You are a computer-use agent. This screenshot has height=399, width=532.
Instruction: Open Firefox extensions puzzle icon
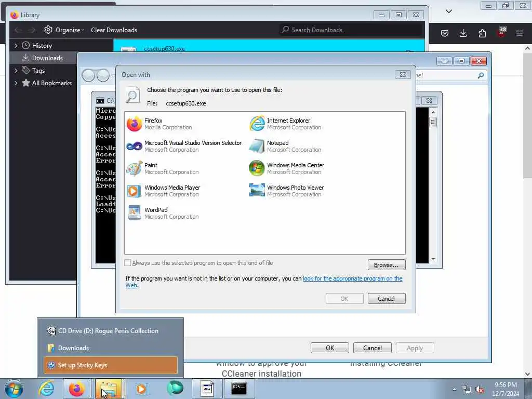482,33
